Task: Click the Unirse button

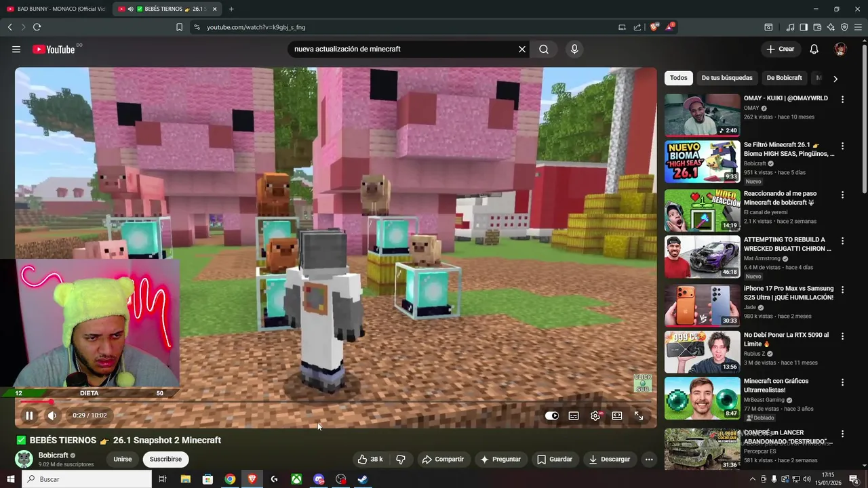Action: coord(123,459)
